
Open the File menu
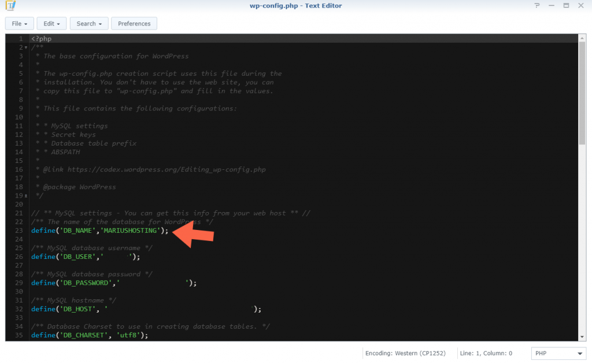(19, 23)
